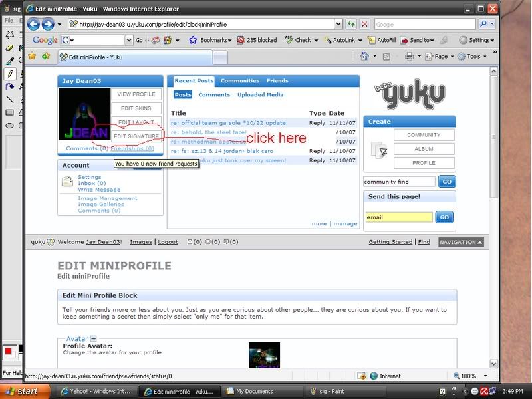This screenshot has width=532, height=399.
Task: Collapse the Avatar section minus icon
Action: point(94,338)
